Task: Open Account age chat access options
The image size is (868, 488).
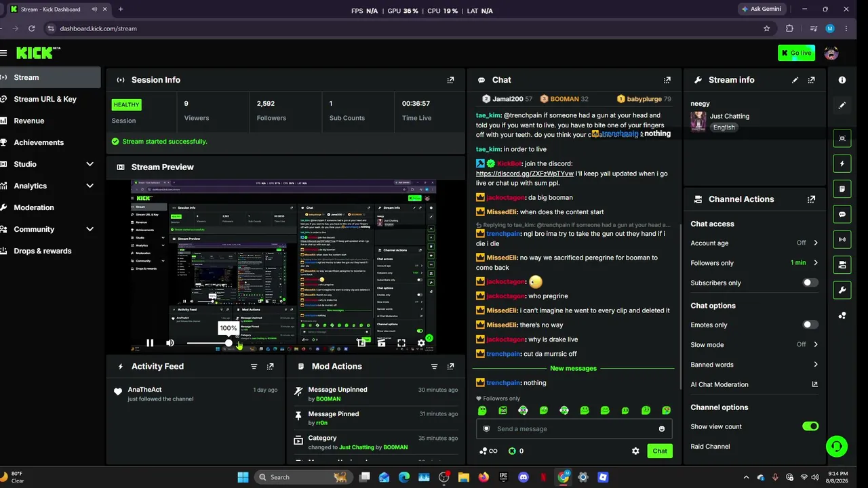Action: (x=754, y=243)
